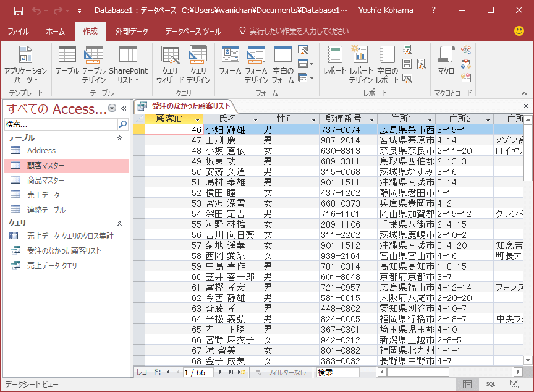Viewport: 534px width, 392px height.
Task: Collapse the ribbon with the chevron
Action: [524, 93]
